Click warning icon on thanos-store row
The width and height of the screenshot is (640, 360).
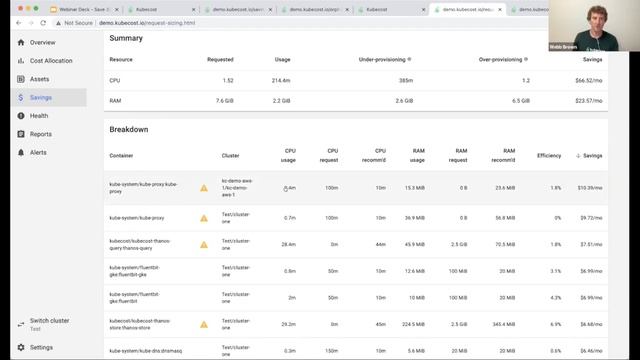tap(204, 324)
